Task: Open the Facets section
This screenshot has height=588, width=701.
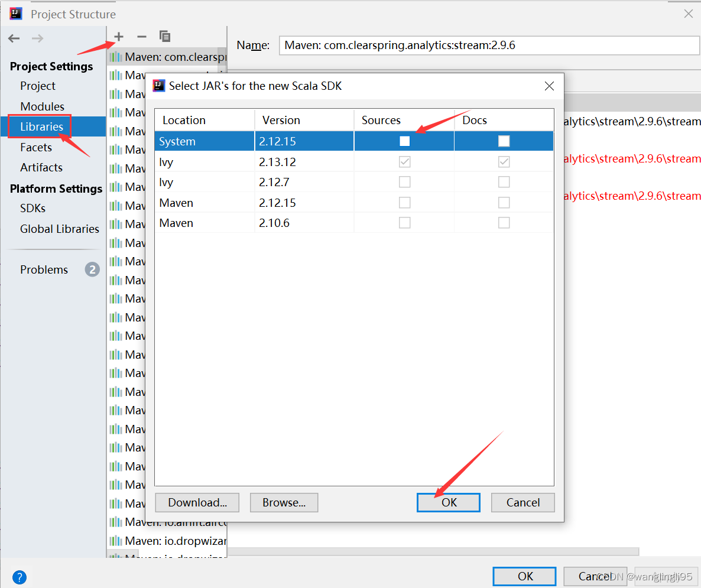Action: [36, 147]
